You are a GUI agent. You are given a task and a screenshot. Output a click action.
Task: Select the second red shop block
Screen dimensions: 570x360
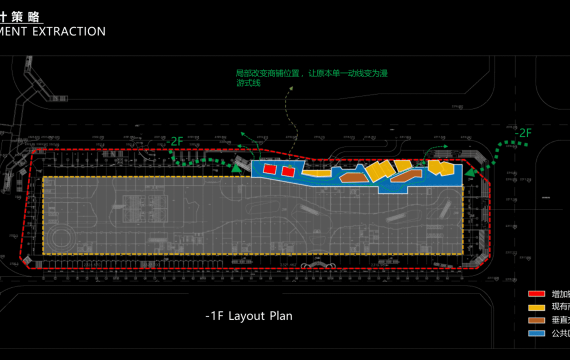[x=288, y=171]
